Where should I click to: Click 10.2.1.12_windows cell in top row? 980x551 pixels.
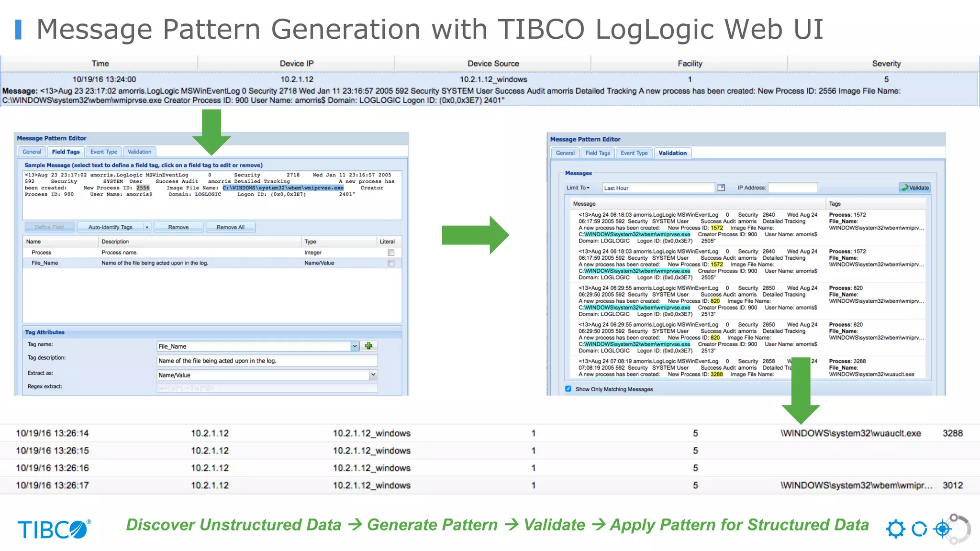pyautogui.click(x=493, y=79)
